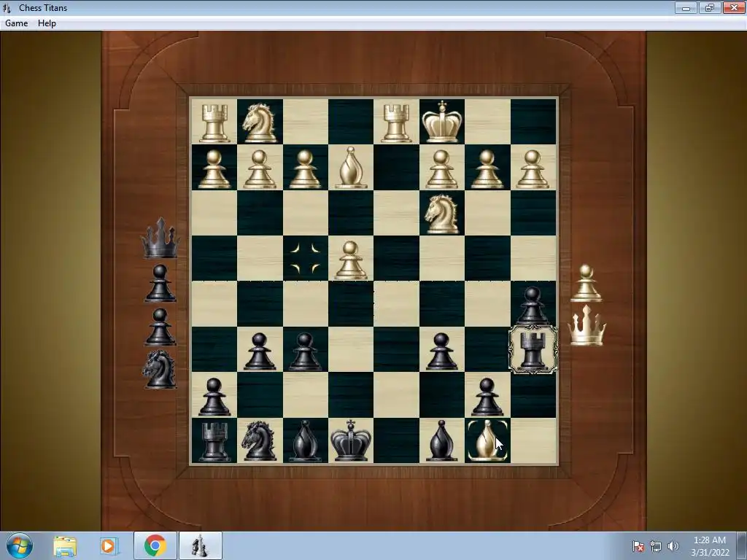Viewport: 747px width, 560px height.
Task: Select the black king on the bottom row
Action: 351,440
